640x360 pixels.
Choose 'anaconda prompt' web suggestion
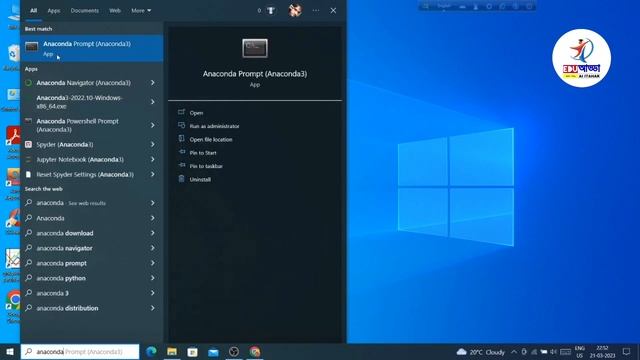point(84,263)
